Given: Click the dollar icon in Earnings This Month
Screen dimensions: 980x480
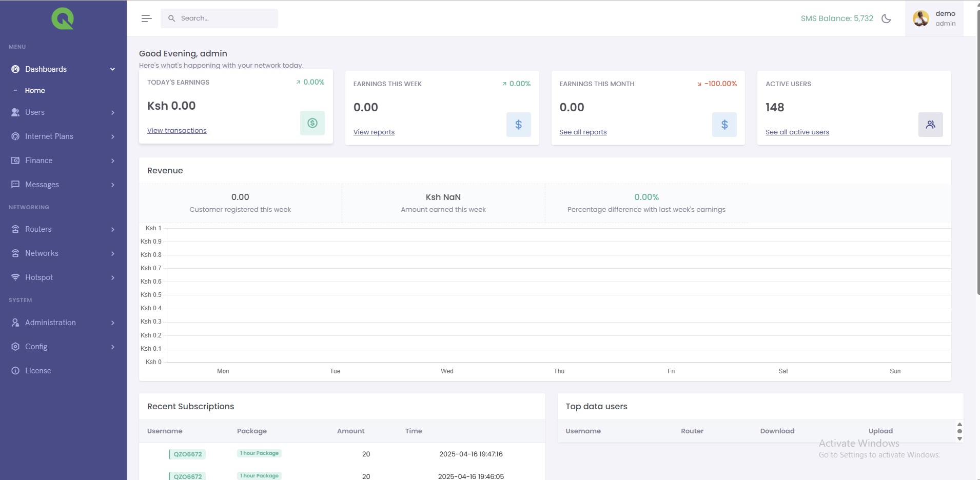Looking at the screenshot, I should point(724,125).
